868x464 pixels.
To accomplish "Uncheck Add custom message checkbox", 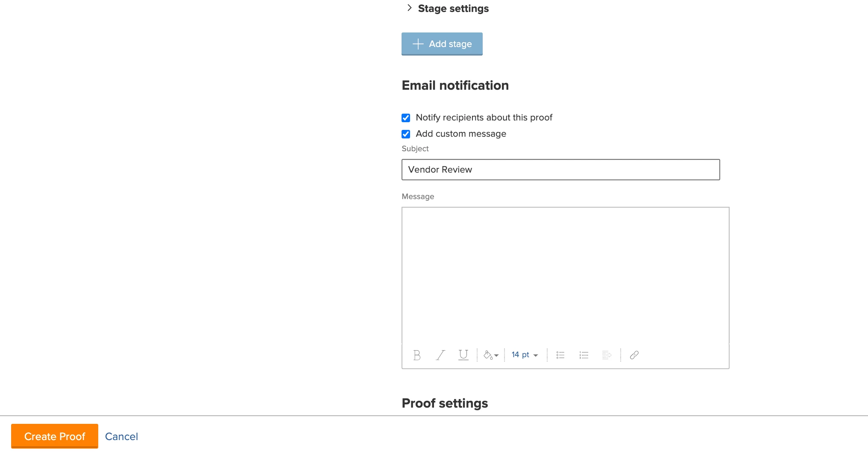I will tap(406, 134).
